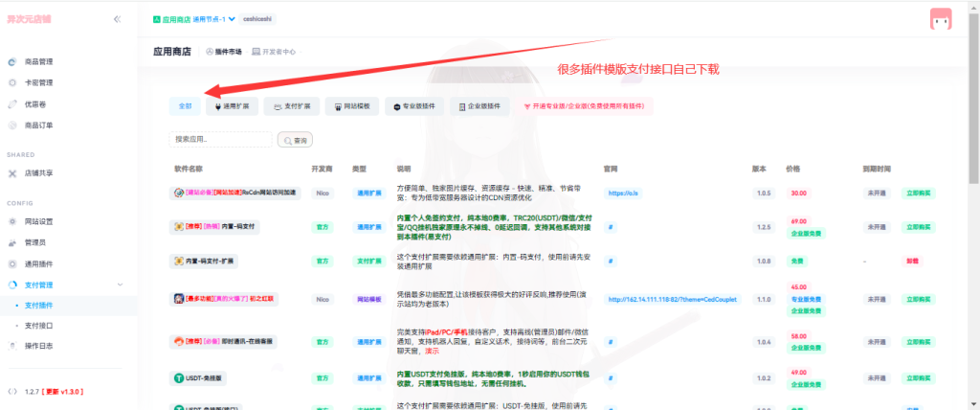Buy USDT-免挂版 via 立即购买
Viewport: 980px width, 410px height.
click(918, 378)
